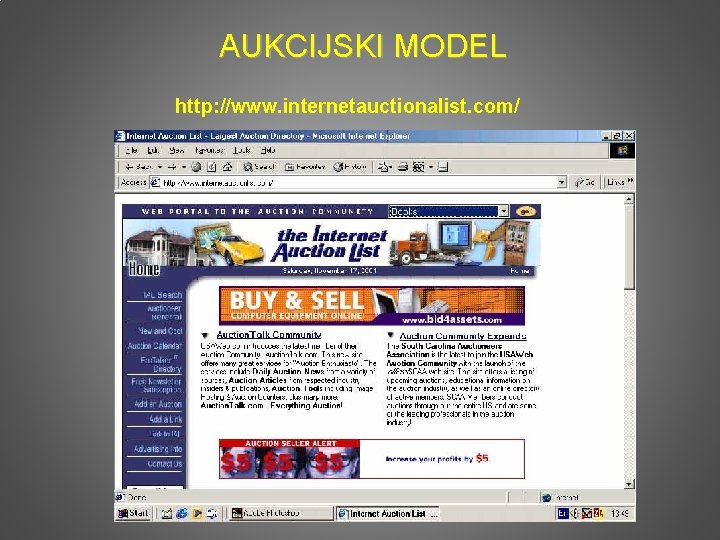
Task: Open the Forward button history dropdown arrow
Action: (184, 167)
